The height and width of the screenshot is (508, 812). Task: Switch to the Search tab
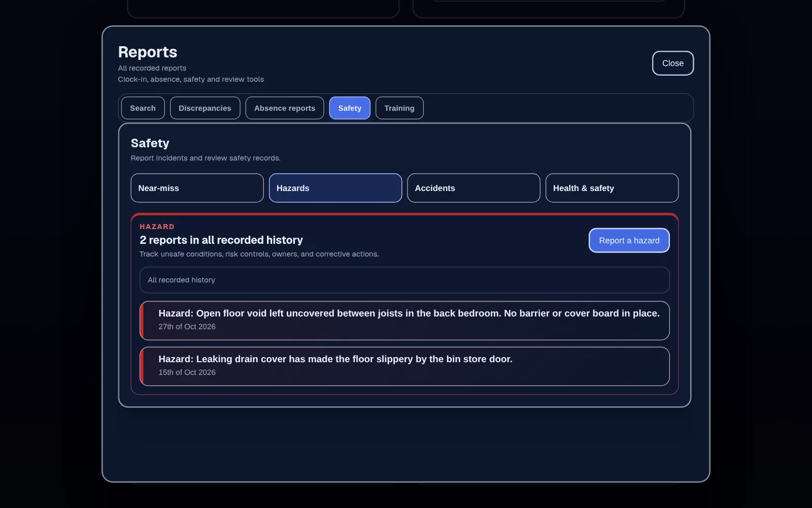(x=143, y=108)
